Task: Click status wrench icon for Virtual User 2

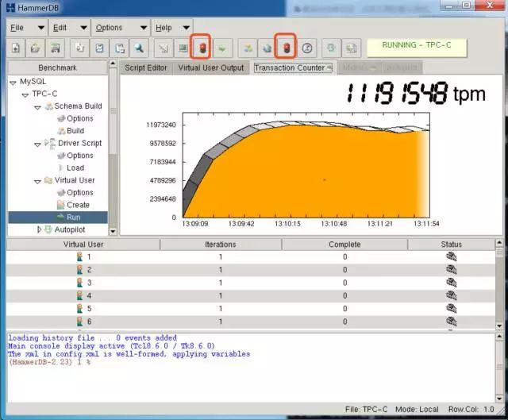Action: (452, 270)
